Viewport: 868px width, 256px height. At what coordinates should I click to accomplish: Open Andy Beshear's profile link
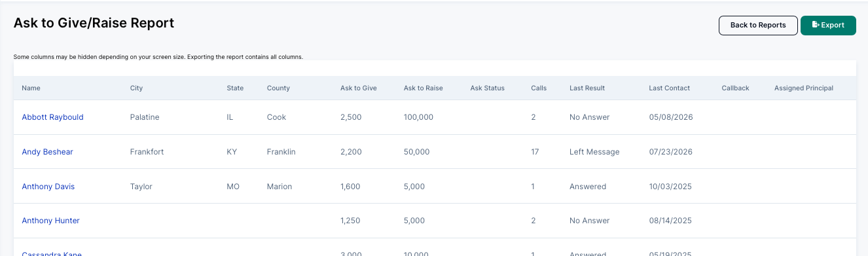[47, 152]
